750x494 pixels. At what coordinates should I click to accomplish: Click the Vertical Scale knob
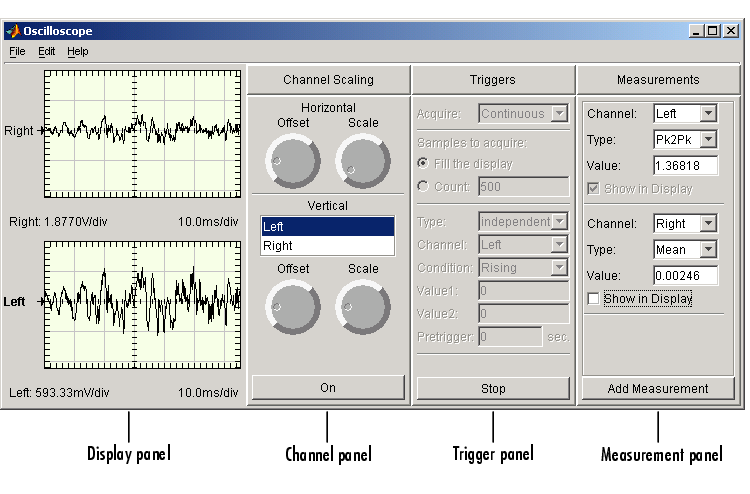click(x=363, y=307)
